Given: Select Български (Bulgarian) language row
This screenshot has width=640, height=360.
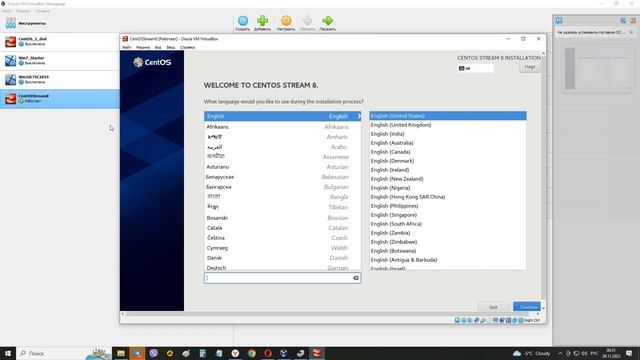Looking at the screenshot, I should 282,187.
